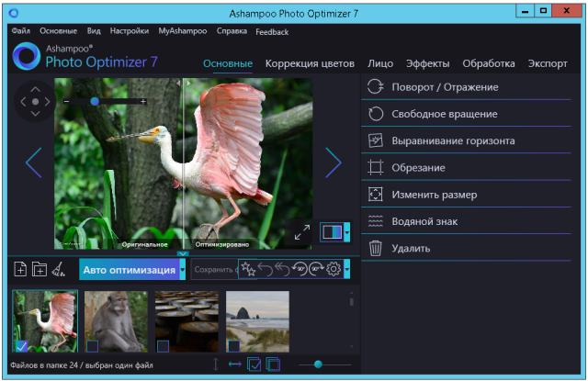
Task: Click Свободное вращение option
Action: click(466, 114)
